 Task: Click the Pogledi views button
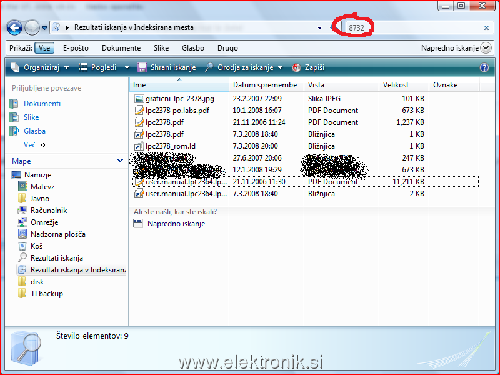coord(98,68)
